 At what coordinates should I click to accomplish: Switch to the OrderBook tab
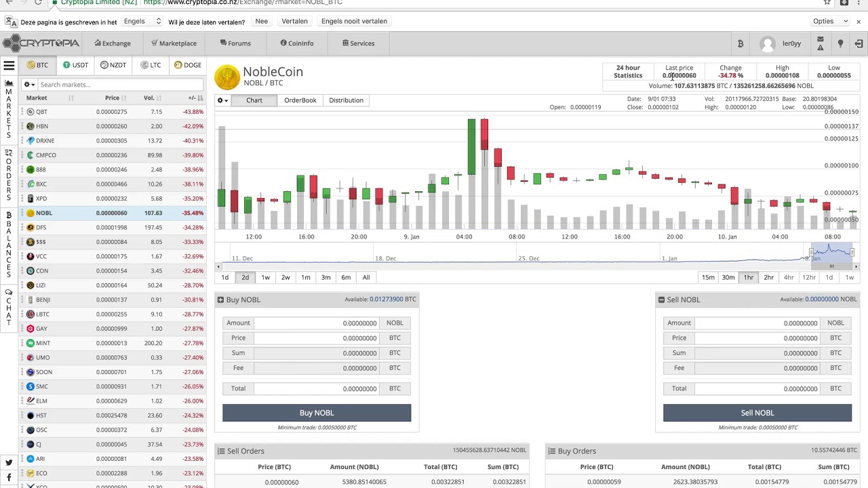click(300, 100)
